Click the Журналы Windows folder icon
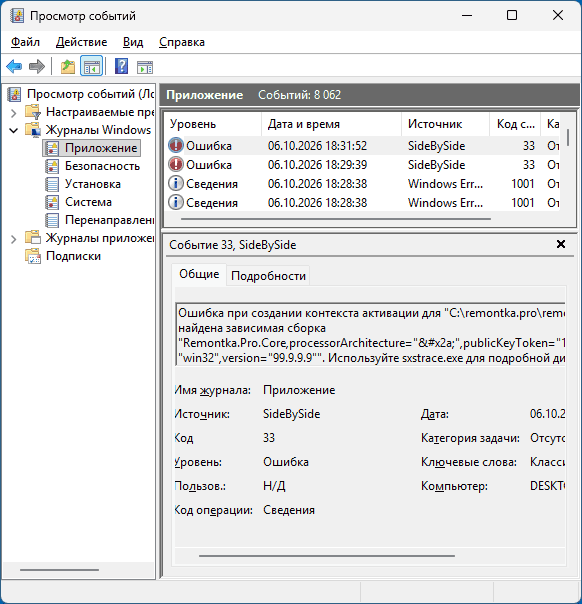Viewport: 582px width, 604px height. point(33,130)
